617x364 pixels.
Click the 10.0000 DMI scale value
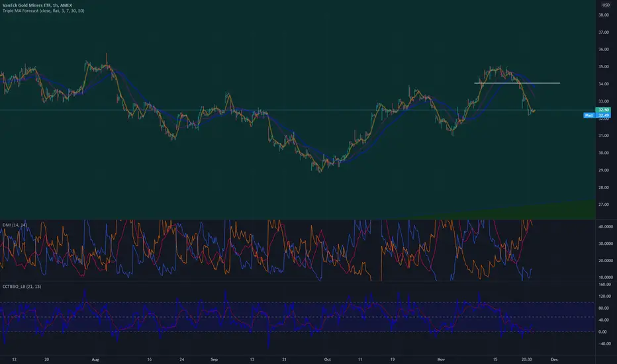606,277
